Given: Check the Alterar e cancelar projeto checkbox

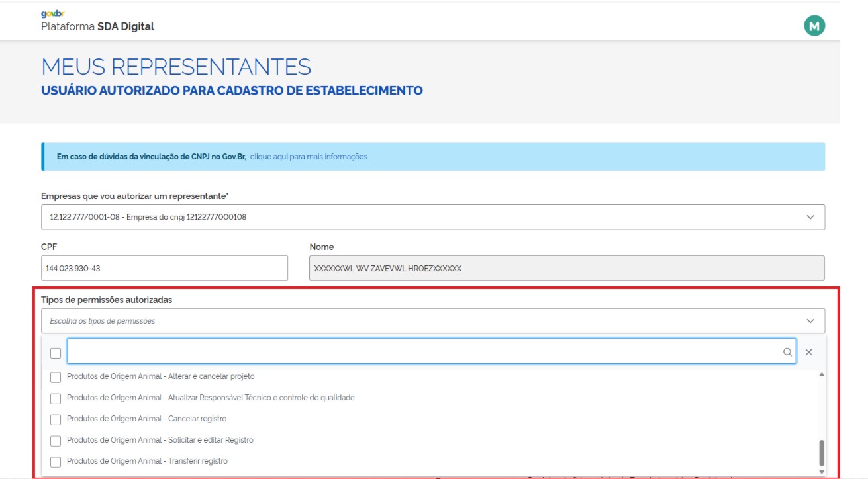Looking at the screenshot, I should tap(56, 377).
